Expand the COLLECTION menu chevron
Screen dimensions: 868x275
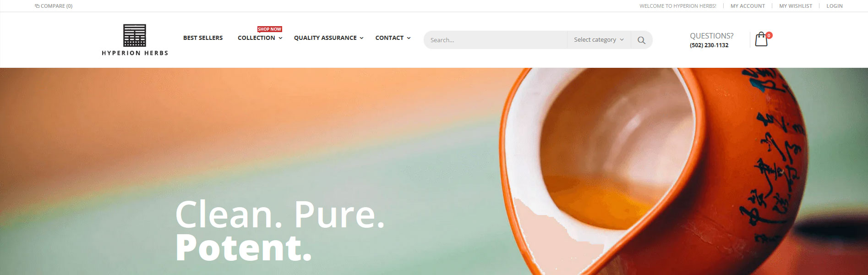click(280, 38)
